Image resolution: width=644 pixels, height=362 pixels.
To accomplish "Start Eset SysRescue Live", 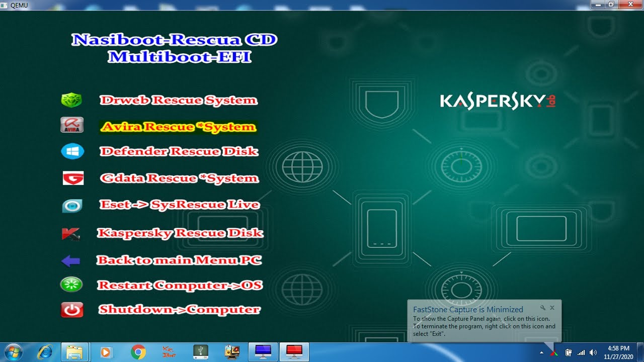I will click(180, 205).
